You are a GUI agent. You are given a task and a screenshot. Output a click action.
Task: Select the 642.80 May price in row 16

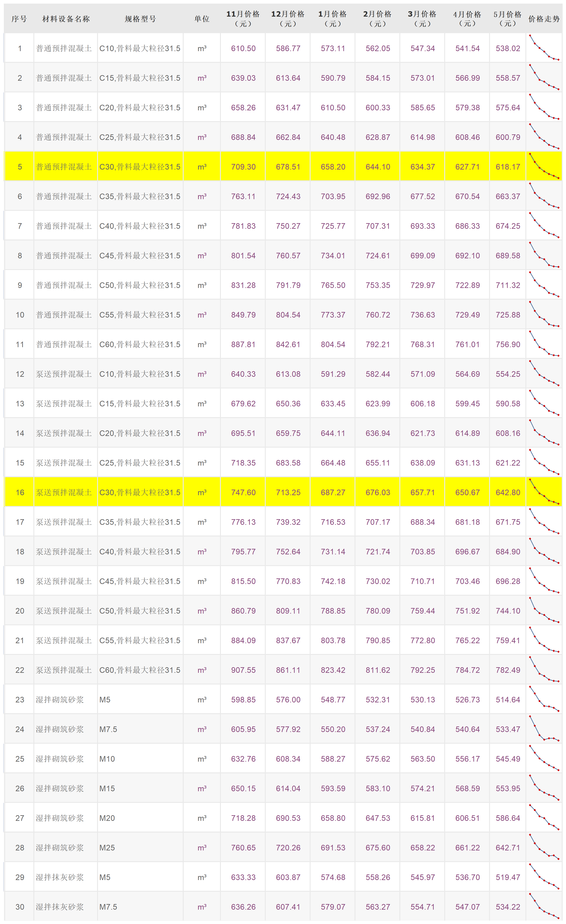pyautogui.click(x=507, y=492)
